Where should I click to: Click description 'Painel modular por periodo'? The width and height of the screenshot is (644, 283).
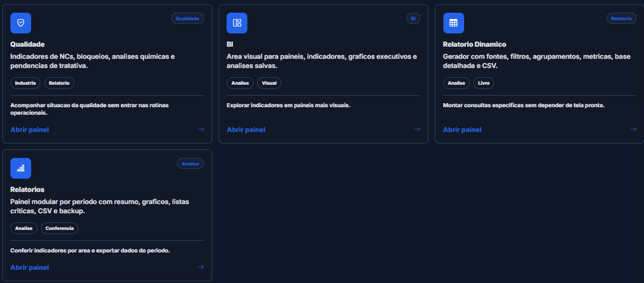99,206
